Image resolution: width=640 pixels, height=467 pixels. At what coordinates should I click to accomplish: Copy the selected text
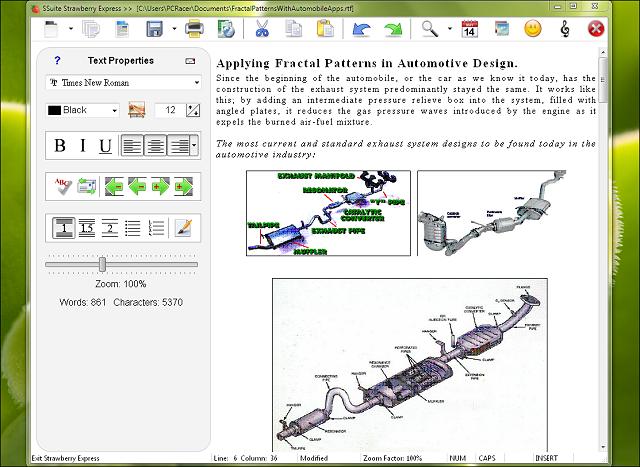tap(293, 29)
